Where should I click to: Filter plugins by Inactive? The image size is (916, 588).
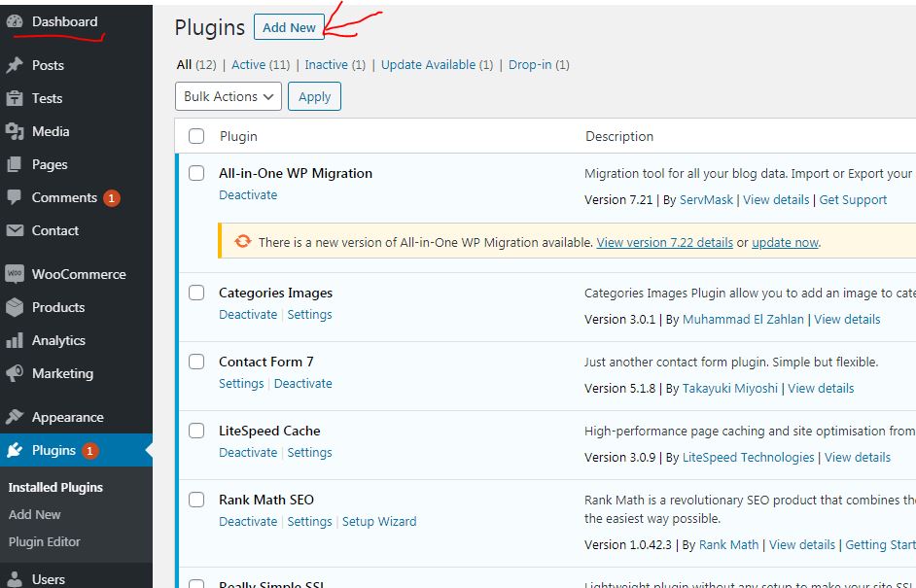326,65
